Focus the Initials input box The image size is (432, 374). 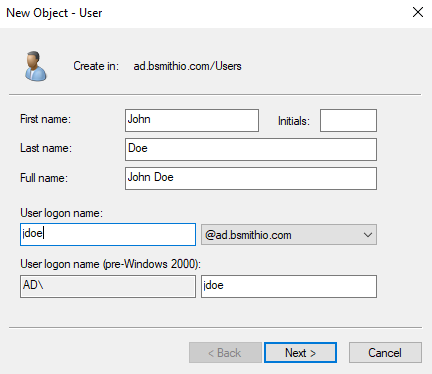348,120
